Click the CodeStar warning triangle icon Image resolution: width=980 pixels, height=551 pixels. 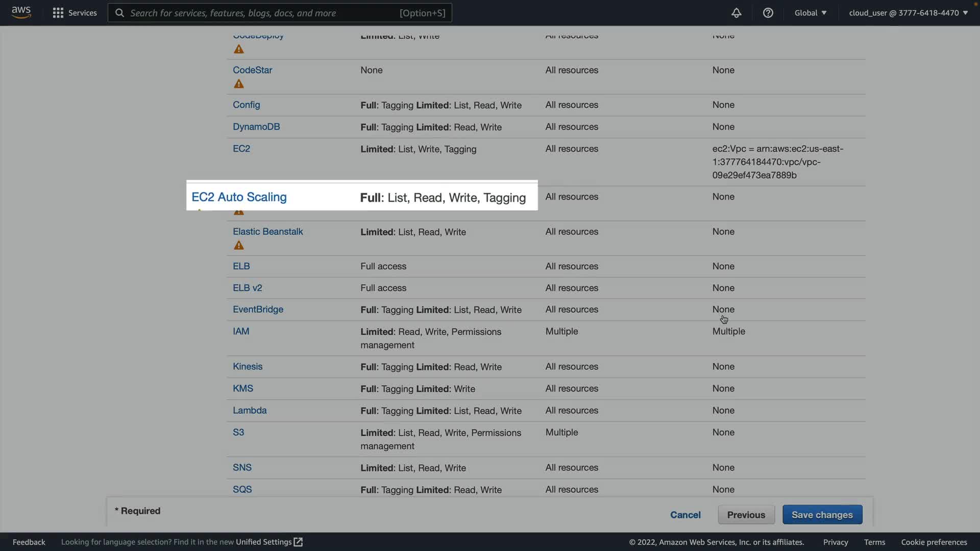point(238,84)
